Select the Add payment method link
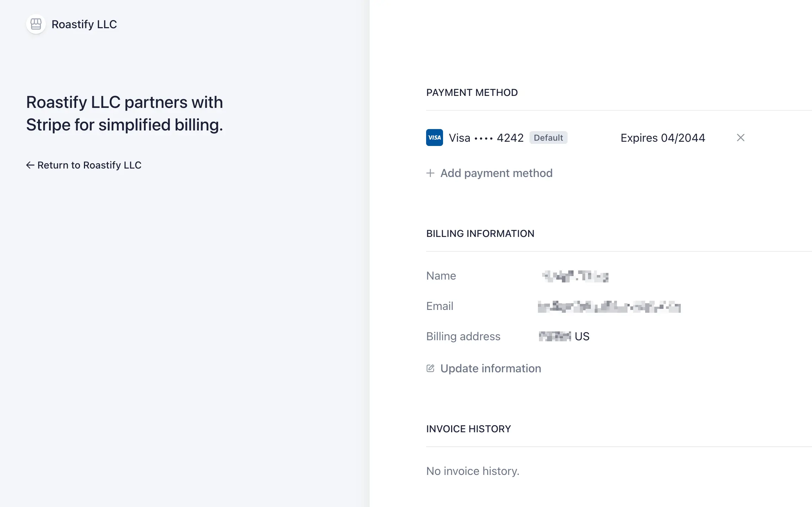 tap(496, 173)
